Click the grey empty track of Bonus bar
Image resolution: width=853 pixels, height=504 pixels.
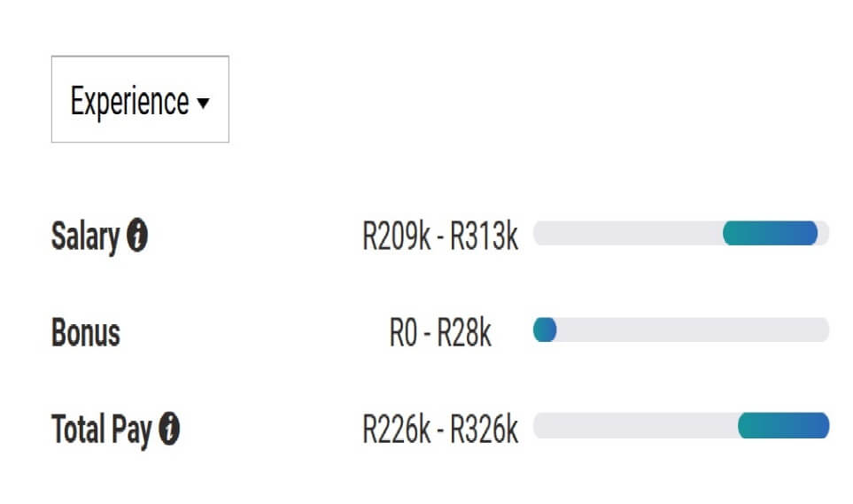point(693,330)
